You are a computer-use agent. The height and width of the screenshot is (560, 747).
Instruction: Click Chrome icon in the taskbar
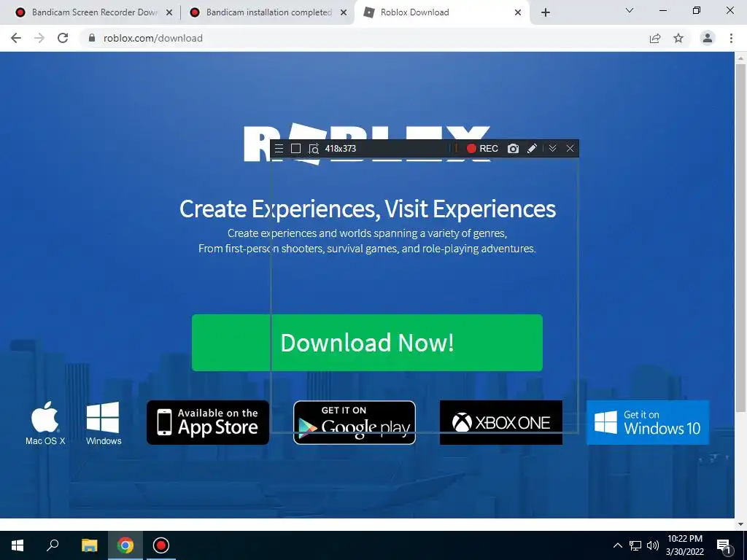[125, 545]
